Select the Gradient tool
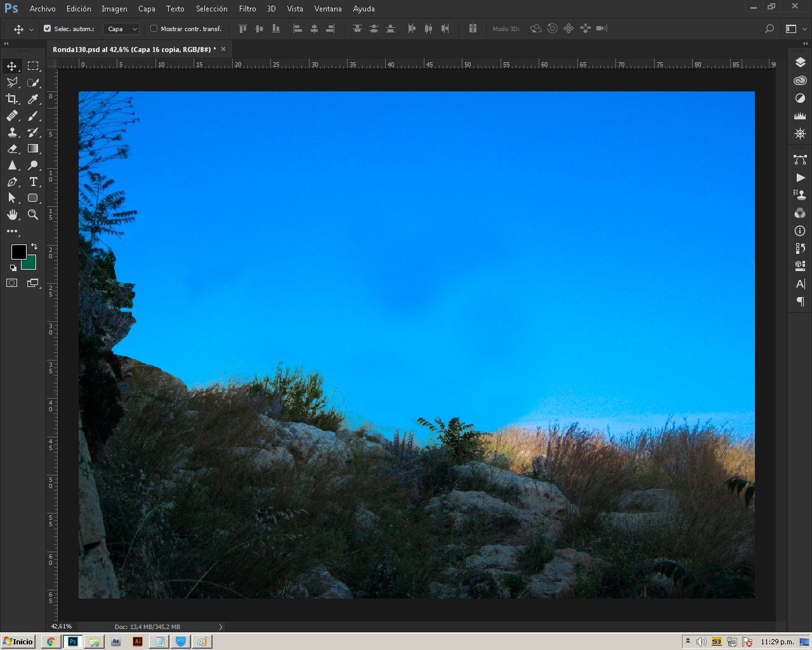Viewport: 812px width, 650px height. (x=33, y=149)
